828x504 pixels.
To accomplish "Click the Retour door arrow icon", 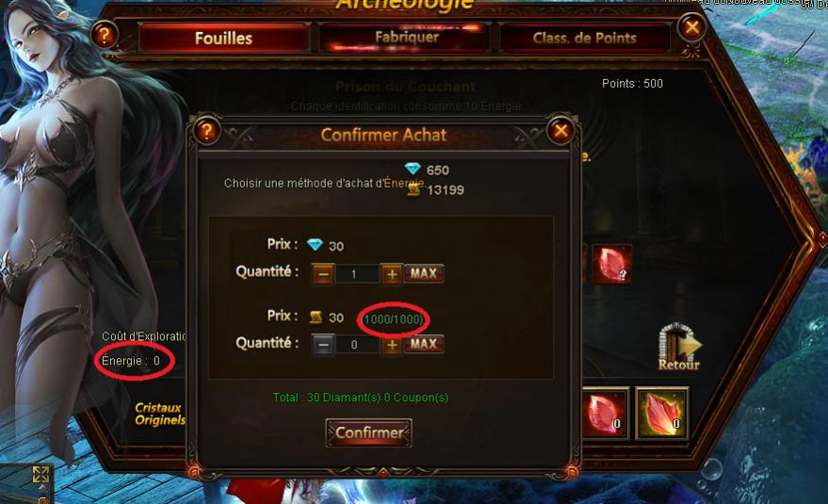I will click(679, 346).
